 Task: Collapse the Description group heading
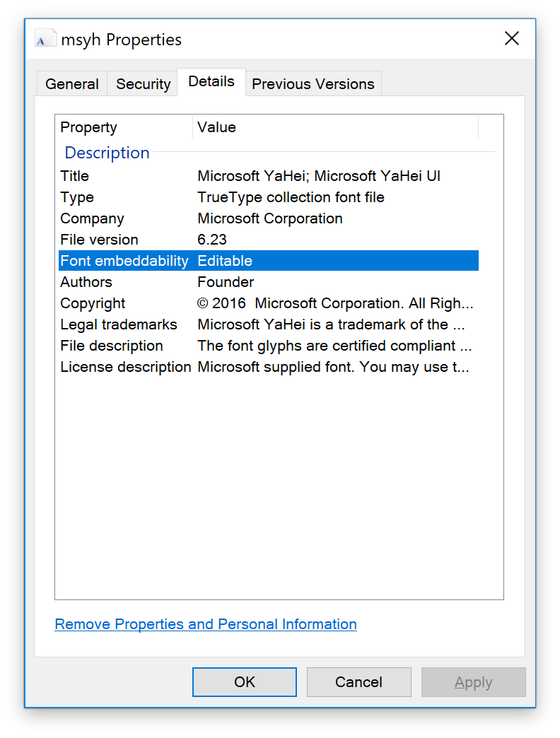(x=107, y=153)
